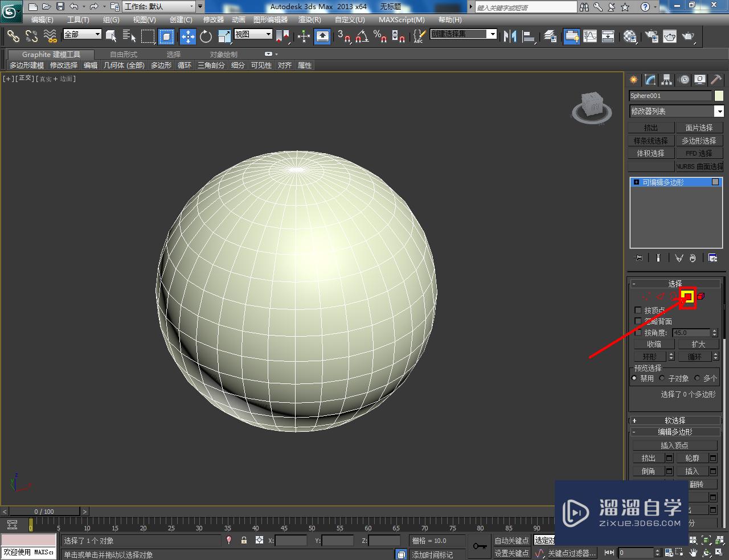Open the 创建(C) menu
Screen dimensions: 729x560
pos(181,19)
